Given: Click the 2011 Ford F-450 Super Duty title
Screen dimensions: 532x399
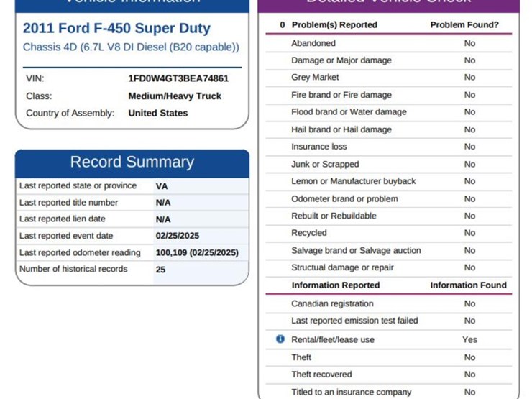Looking at the screenshot, I should click(x=116, y=29).
